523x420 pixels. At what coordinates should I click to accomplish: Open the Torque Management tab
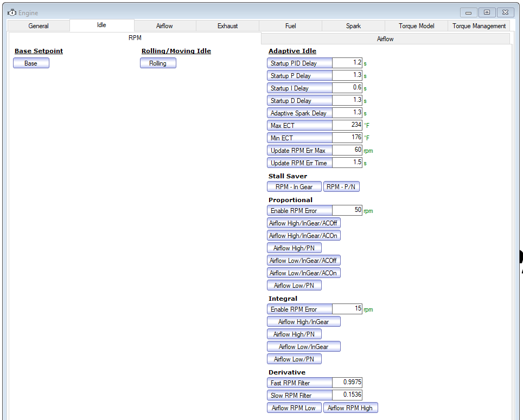coord(479,26)
